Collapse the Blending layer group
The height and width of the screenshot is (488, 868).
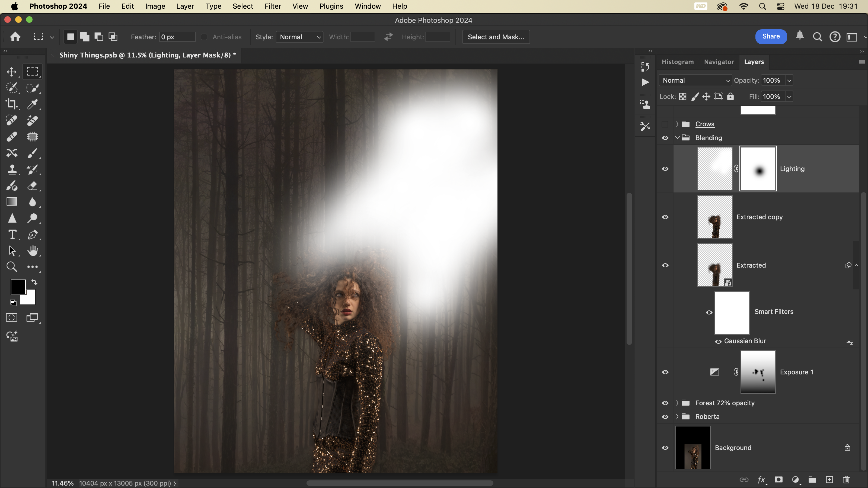(677, 138)
